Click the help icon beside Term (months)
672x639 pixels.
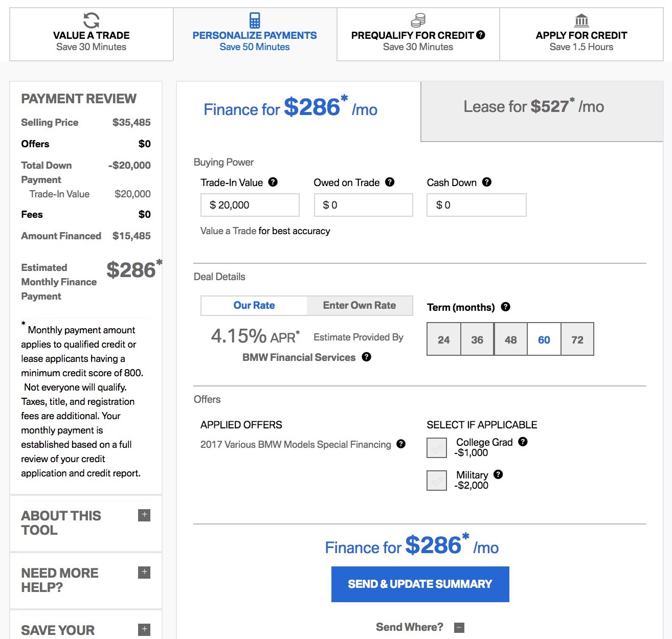(x=506, y=307)
